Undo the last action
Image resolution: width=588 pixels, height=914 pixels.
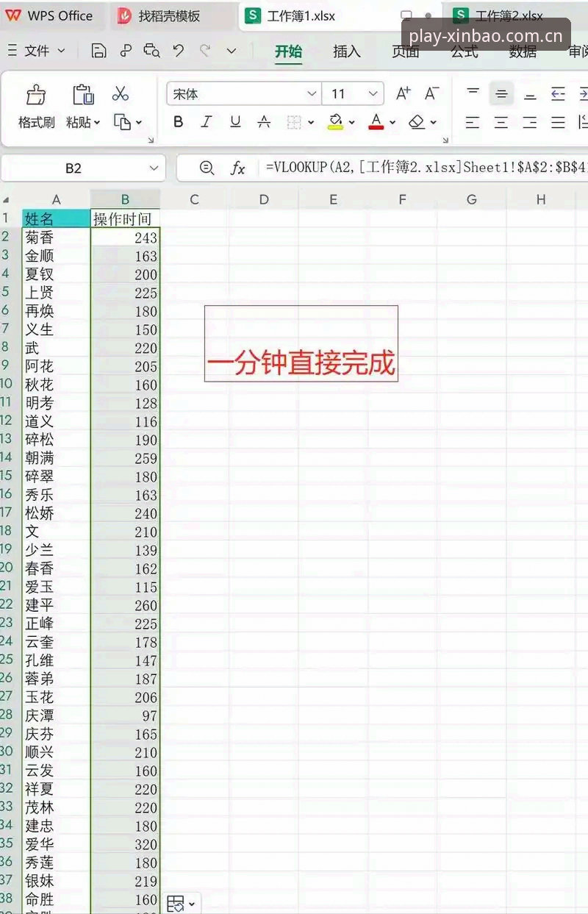tap(179, 51)
